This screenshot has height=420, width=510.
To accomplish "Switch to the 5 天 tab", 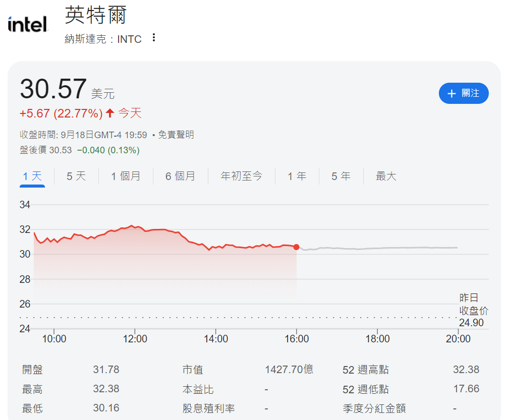I will point(76,176).
